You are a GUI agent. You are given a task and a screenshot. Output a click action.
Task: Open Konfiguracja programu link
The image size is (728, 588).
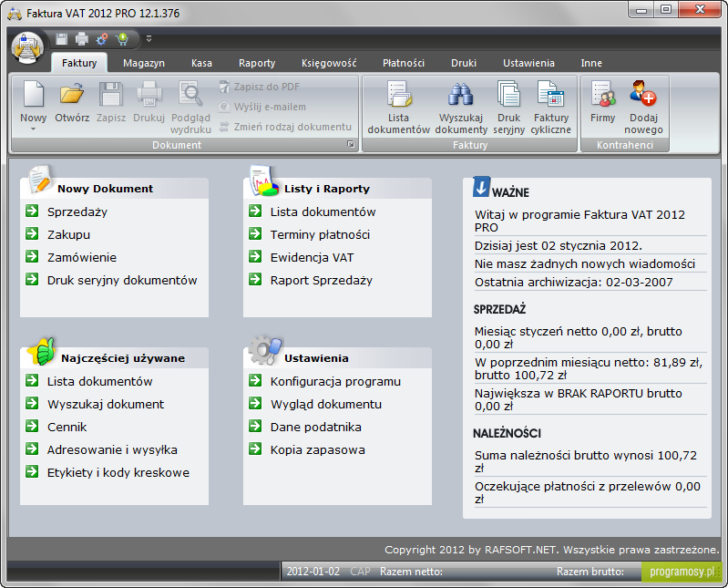click(x=335, y=381)
